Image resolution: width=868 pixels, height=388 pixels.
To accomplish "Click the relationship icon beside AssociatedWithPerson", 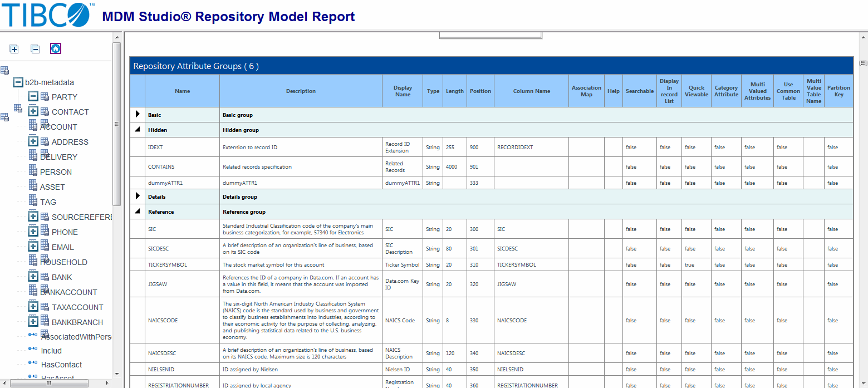I will (x=33, y=335).
